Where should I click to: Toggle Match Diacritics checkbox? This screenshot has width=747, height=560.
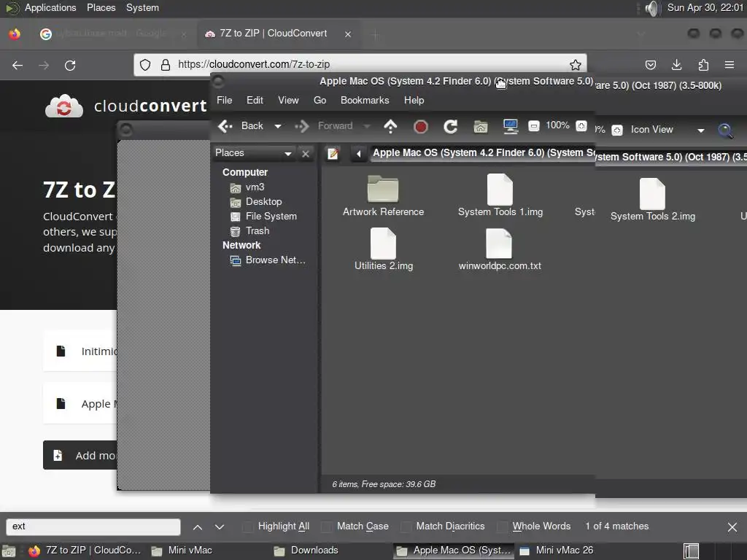pyautogui.click(x=406, y=526)
